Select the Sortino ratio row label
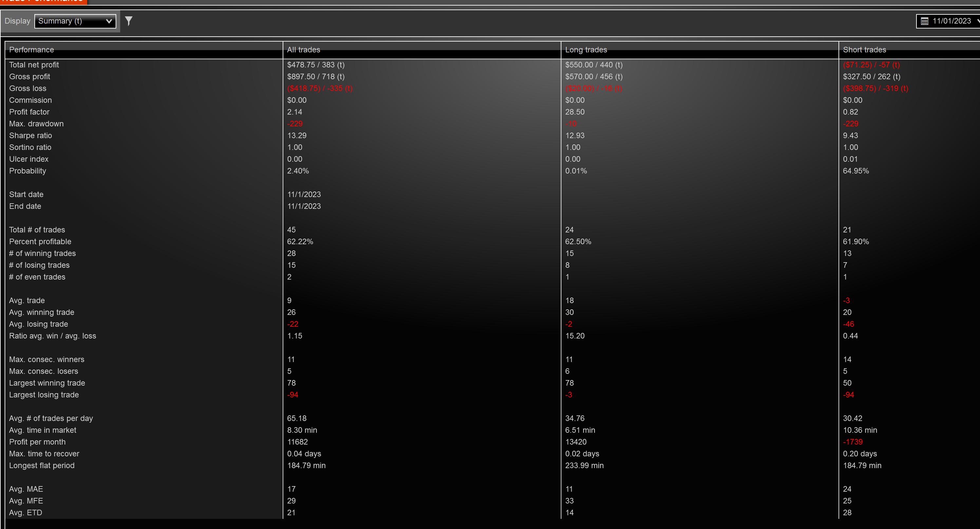The height and width of the screenshot is (529, 980). (30, 147)
